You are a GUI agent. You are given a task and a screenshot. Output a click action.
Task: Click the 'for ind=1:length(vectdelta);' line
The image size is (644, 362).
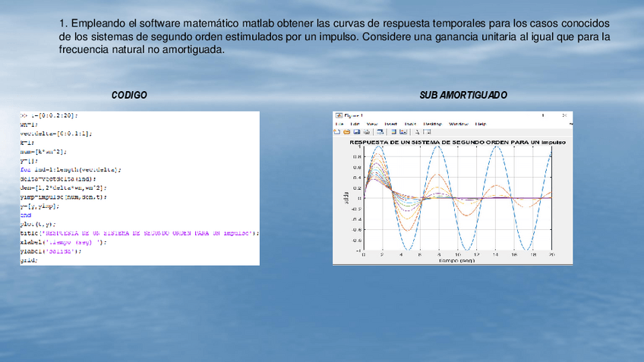[x=71, y=170]
